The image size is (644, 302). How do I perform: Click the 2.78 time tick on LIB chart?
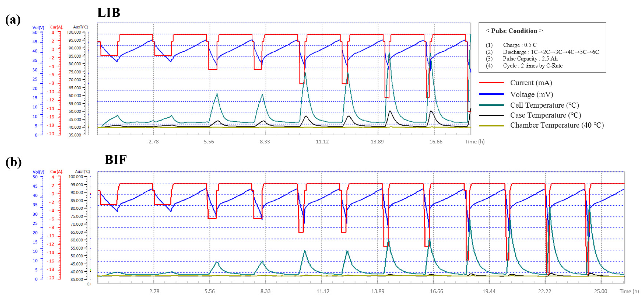click(x=153, y=142)
